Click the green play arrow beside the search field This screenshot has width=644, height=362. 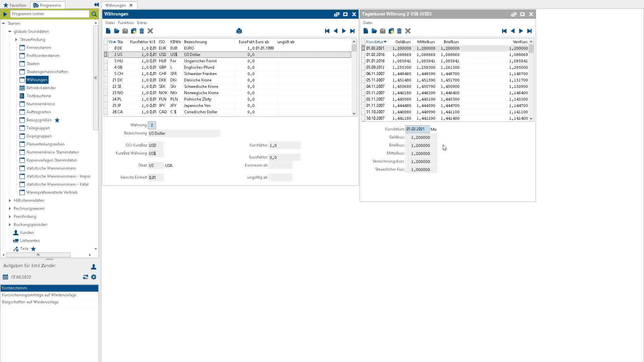(x=5, y=14)
